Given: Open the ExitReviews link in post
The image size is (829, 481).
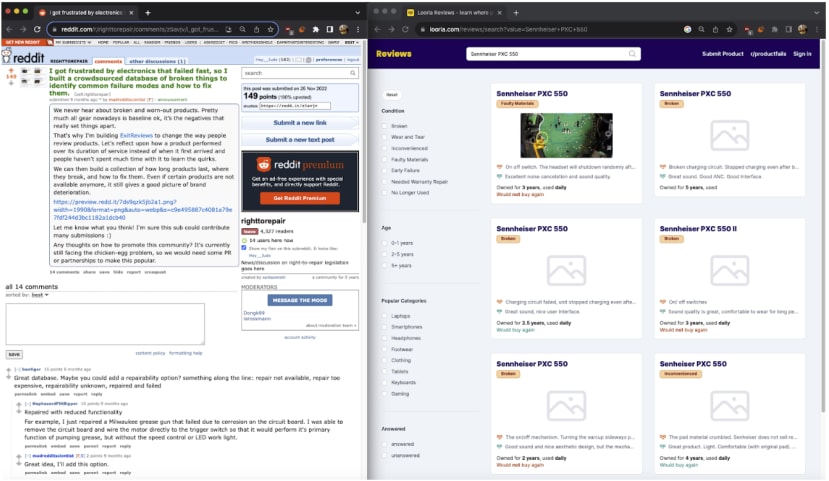Looking at the screenshot, I should point(136,135).
